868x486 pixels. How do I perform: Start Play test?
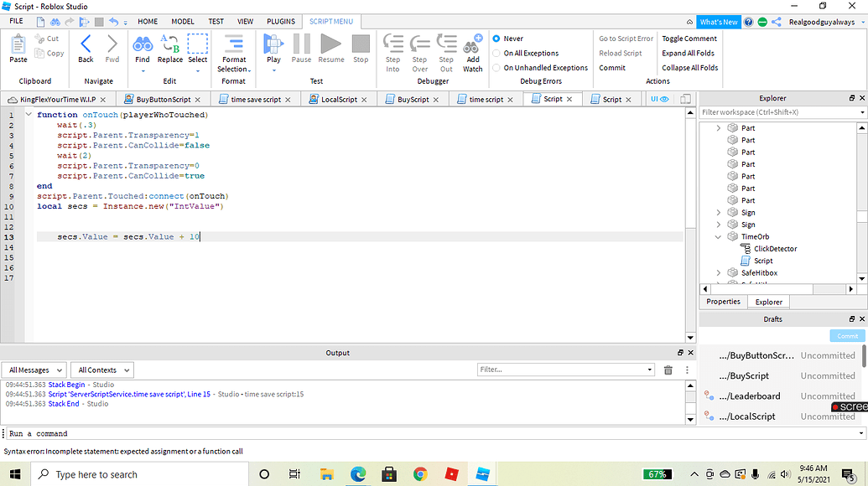(x=273, y=44)
